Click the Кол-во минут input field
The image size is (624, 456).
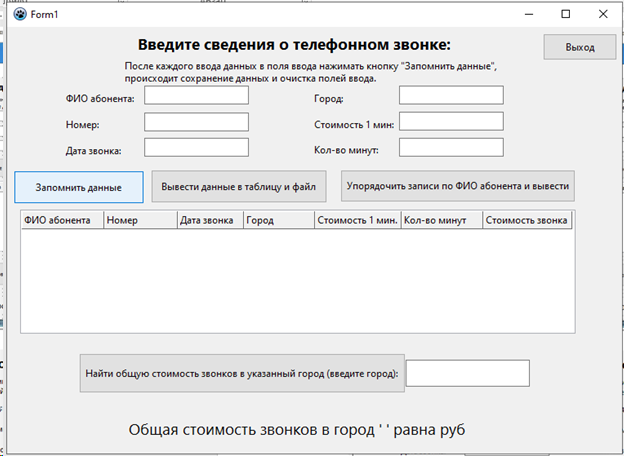[451, 148]
